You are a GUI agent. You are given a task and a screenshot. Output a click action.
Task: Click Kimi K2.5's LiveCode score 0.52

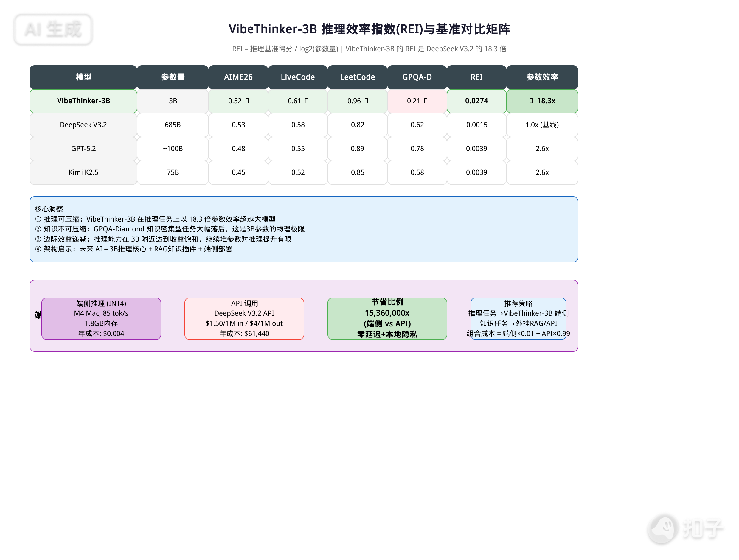(x=298, y=173)
